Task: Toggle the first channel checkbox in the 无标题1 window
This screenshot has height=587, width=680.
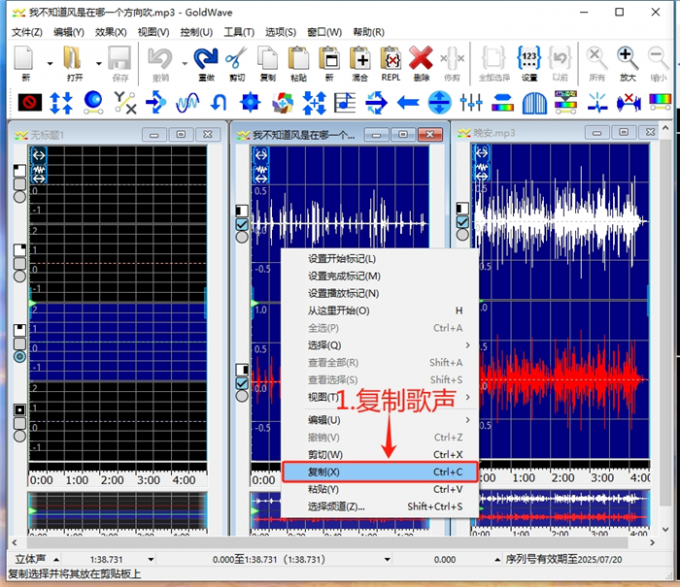Action: point(20,183)
